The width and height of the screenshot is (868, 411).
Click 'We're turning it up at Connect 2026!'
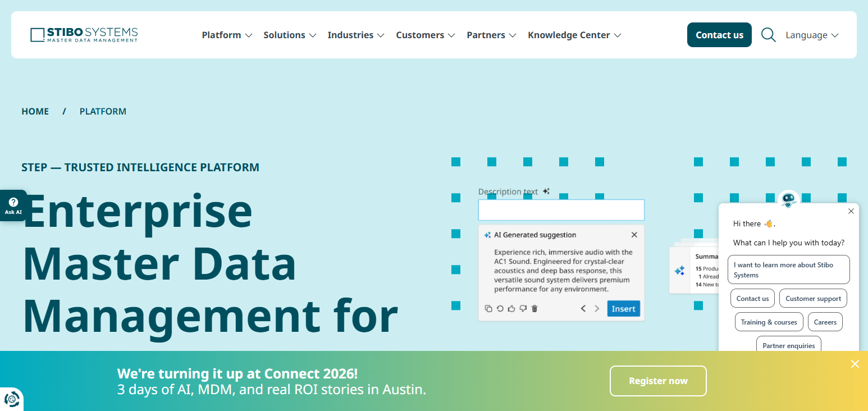(237, 373)
